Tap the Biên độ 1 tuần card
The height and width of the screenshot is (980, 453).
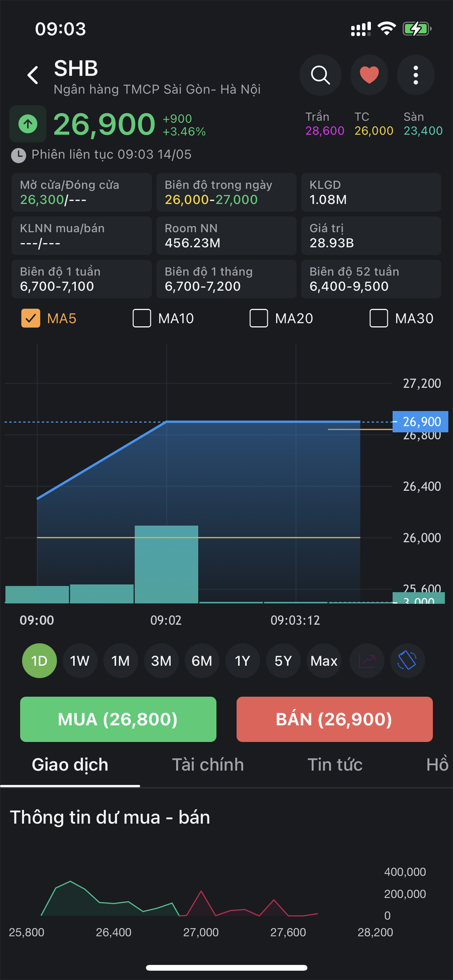tap(81, 279)
